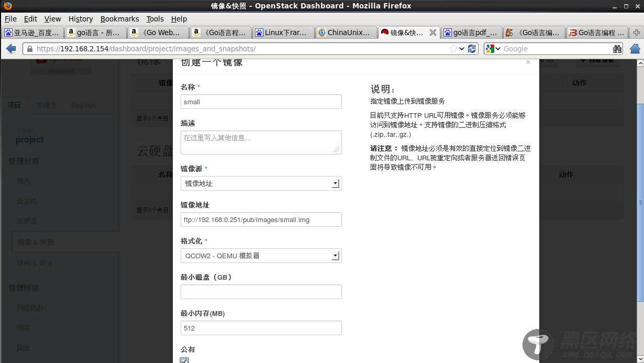
Task: Click the 最小磁盘 (GB) input field
Action: click(x=261, y=292)
